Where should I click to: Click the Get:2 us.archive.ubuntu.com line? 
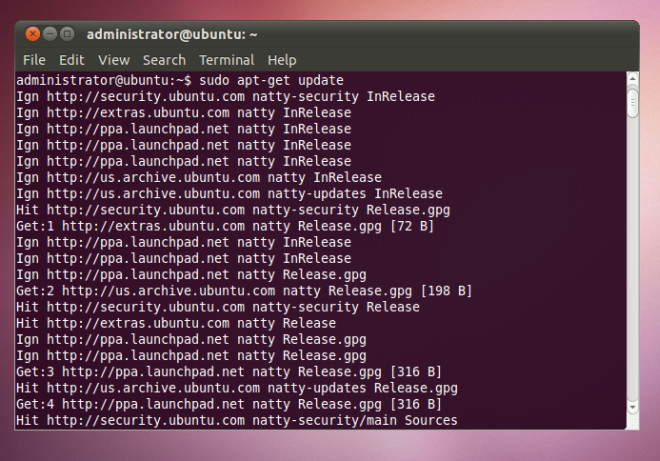tap(244, 291)
